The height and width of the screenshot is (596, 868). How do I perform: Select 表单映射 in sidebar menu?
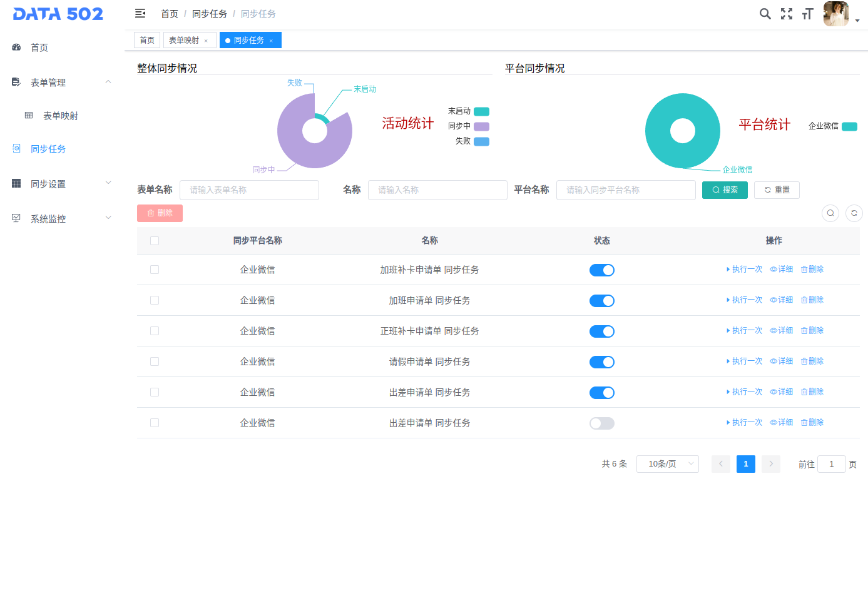tap(61, 116)
